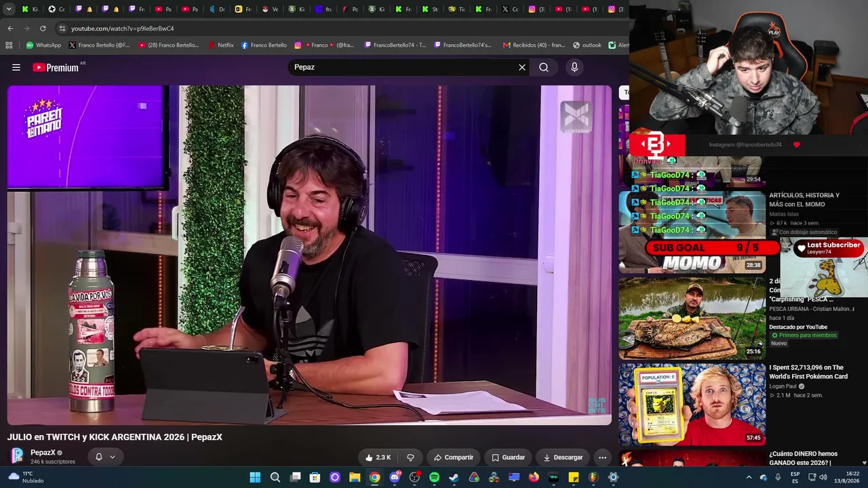This screenshot has width=868, height=488.
Task: Open the YouTube guide hamburger menu
Action: (16, 67)
